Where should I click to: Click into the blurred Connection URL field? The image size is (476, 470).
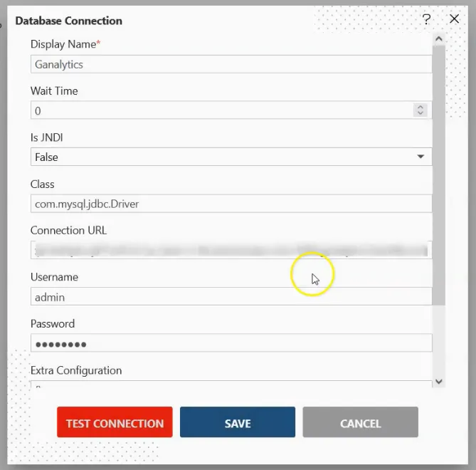pyautogui.click(x=231, y=250)
